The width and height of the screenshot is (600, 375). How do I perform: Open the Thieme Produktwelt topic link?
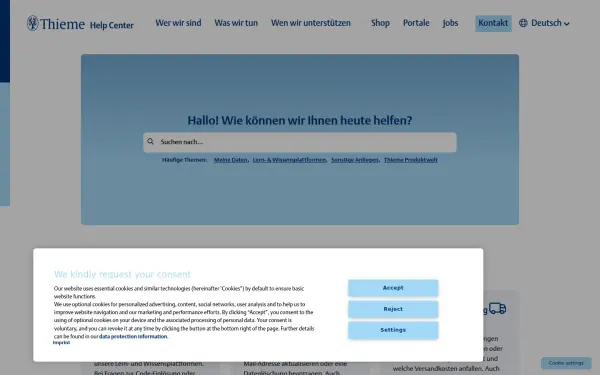(x=411, y=160)
